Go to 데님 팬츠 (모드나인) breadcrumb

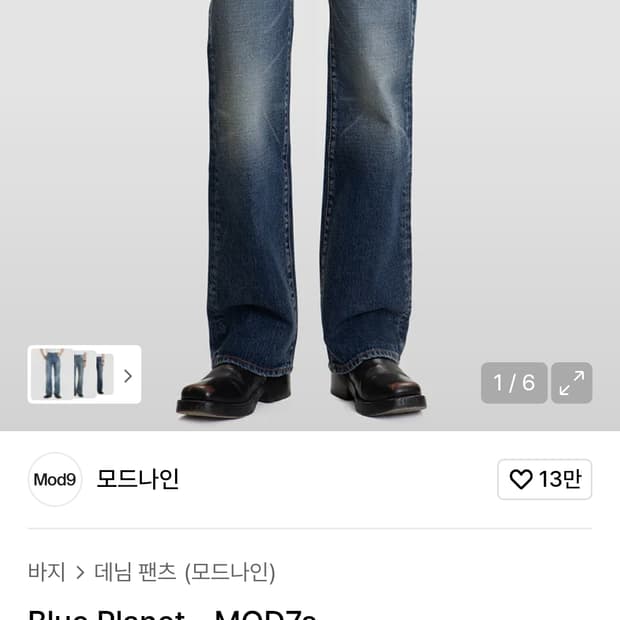pos(185,572)
